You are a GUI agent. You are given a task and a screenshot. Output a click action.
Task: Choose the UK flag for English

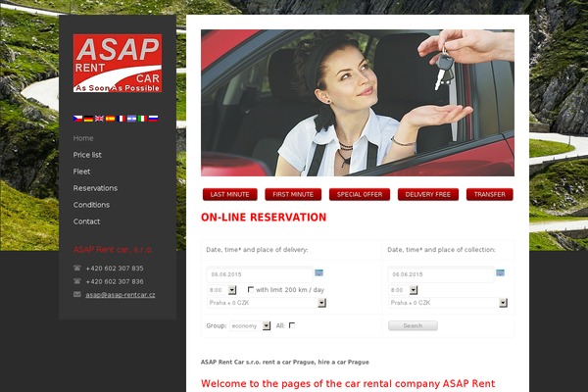coord(99,119)
